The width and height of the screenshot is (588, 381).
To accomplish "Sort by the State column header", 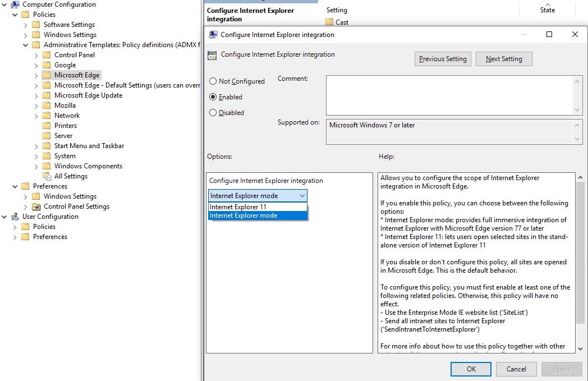I will tap(548, 10).
